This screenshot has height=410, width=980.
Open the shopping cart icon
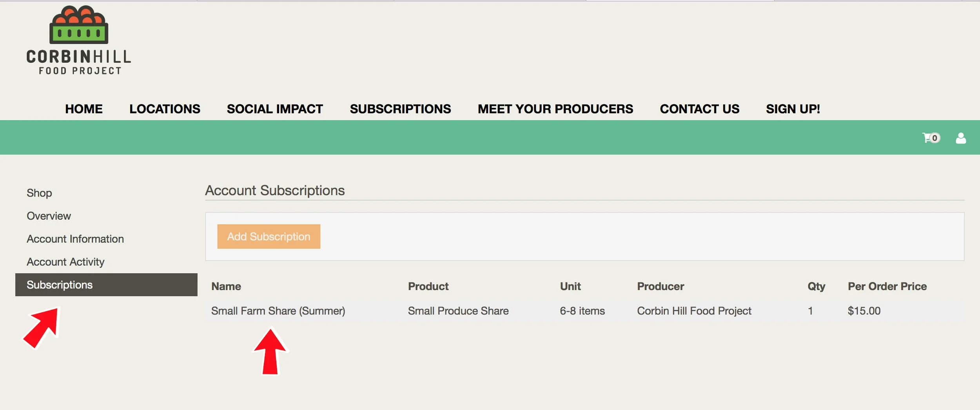(931, 138)
